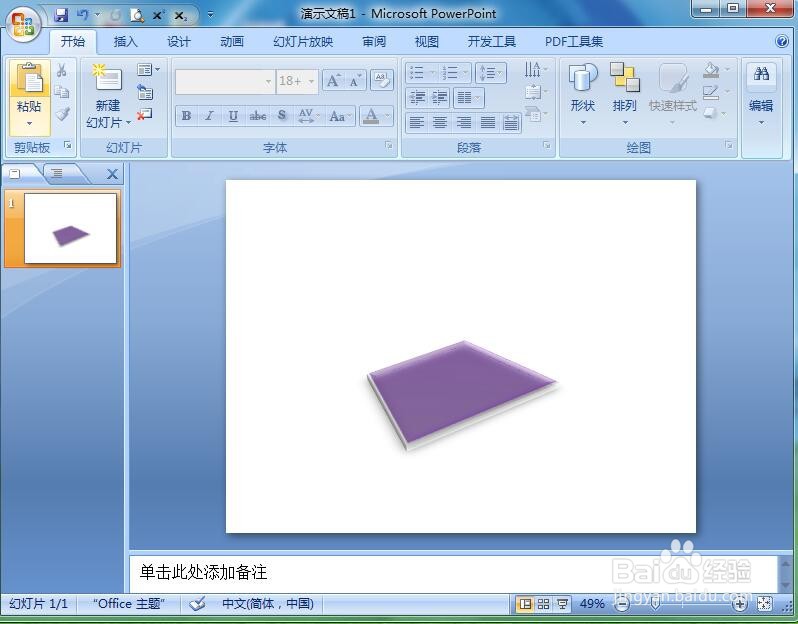
Task: Add a new slide icon
Action: pos(107,79)
